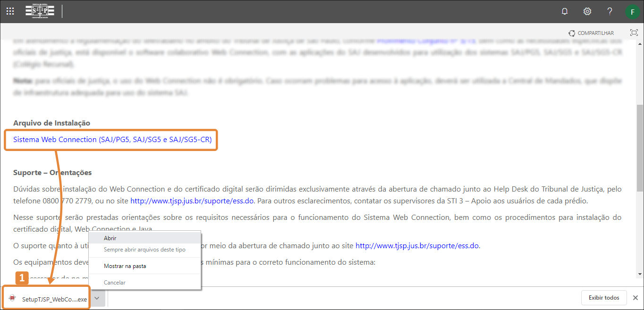Click the Arquivo de Instalação heading
The height and width of the screenshot is (310, 644).
click(x=51, y=123)
